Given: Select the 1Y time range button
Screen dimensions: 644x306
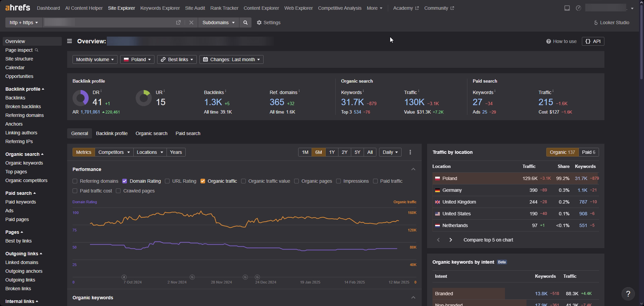Looking at the screenshot, I should [332, 152].
